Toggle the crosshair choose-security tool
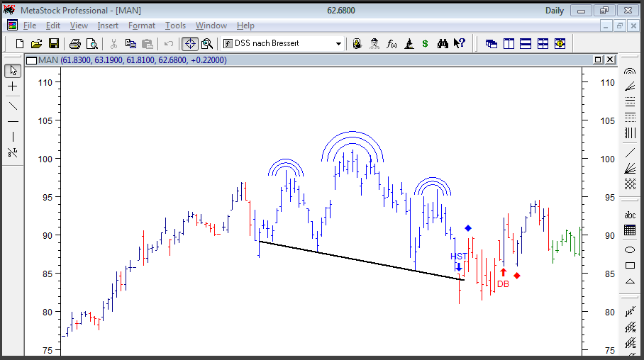 point(190,43)
